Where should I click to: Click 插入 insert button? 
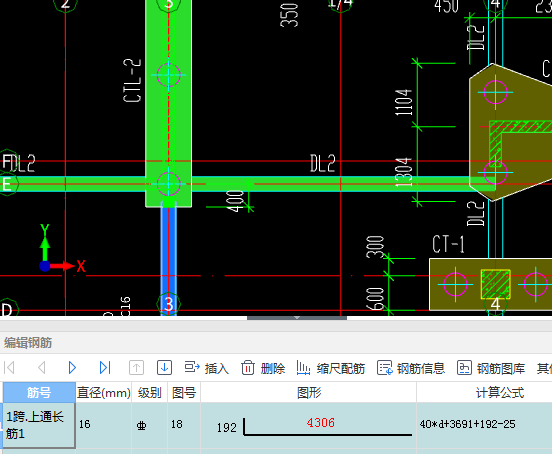click(x=207, y=368)
